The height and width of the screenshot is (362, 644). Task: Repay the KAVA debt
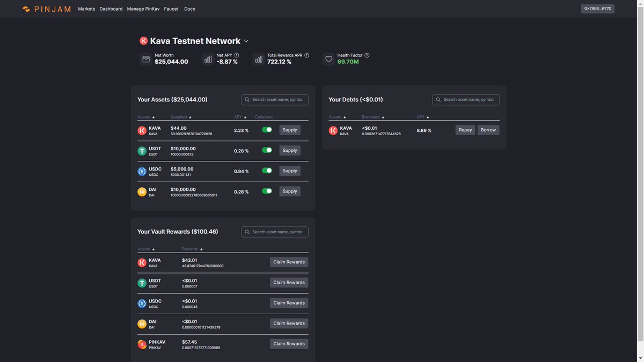(465, 130)
